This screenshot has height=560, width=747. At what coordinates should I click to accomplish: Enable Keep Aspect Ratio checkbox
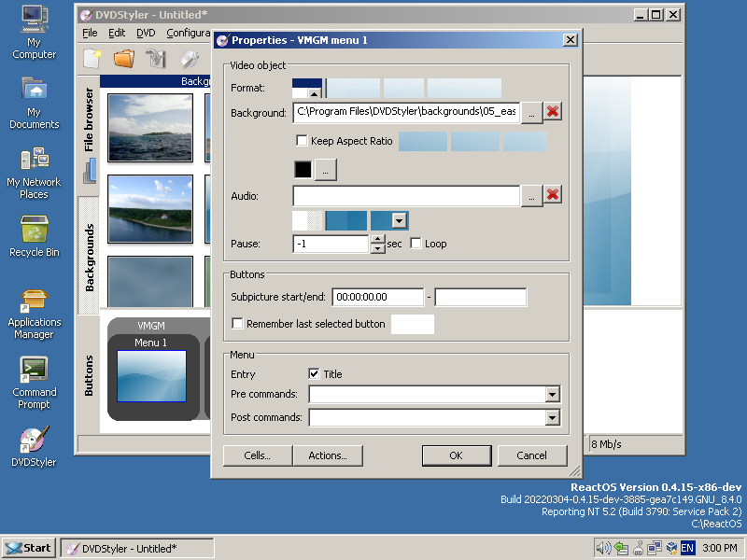point(302,141)
